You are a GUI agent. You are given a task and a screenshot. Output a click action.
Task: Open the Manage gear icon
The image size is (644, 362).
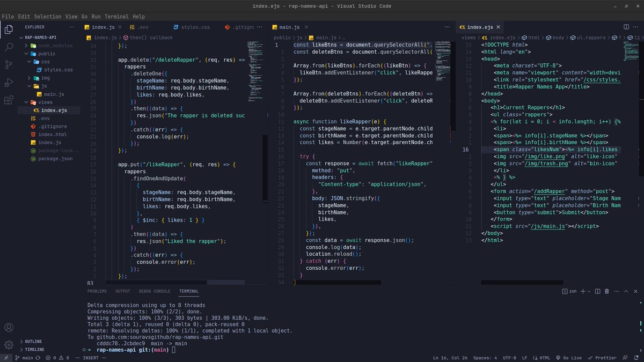[9, 344]
